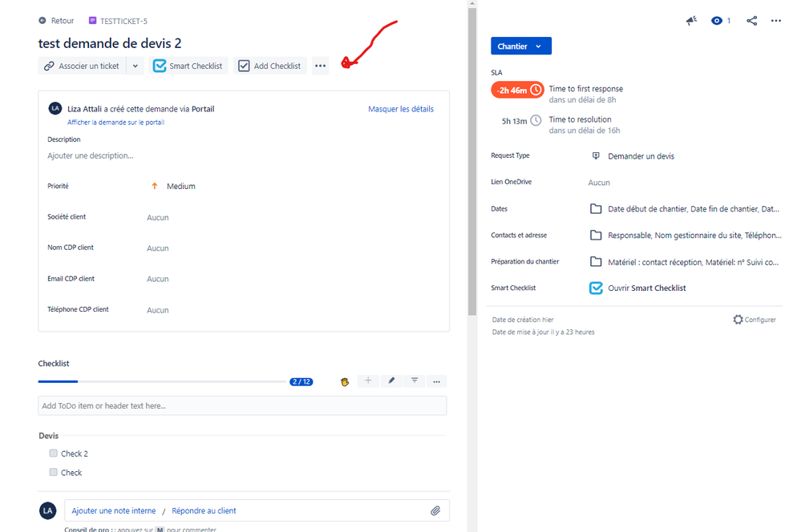Edit the Medium priority value
The image size is (801, 532).
click(181, 187)
